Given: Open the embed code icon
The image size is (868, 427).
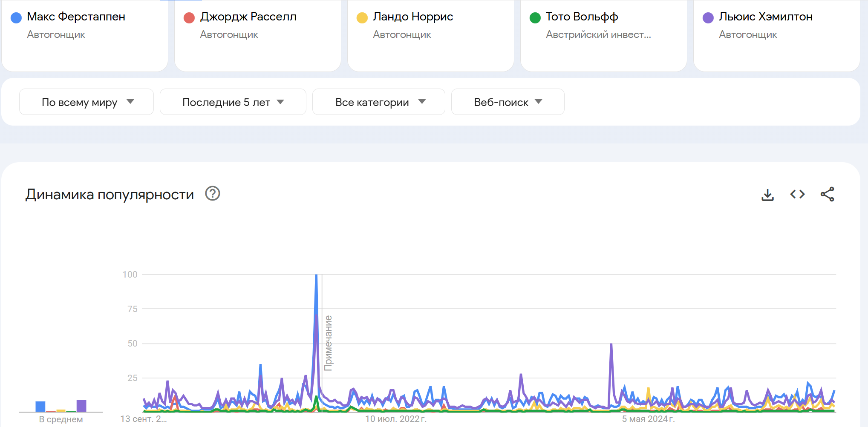Looking at the screenshot, I should coord(797,194).
